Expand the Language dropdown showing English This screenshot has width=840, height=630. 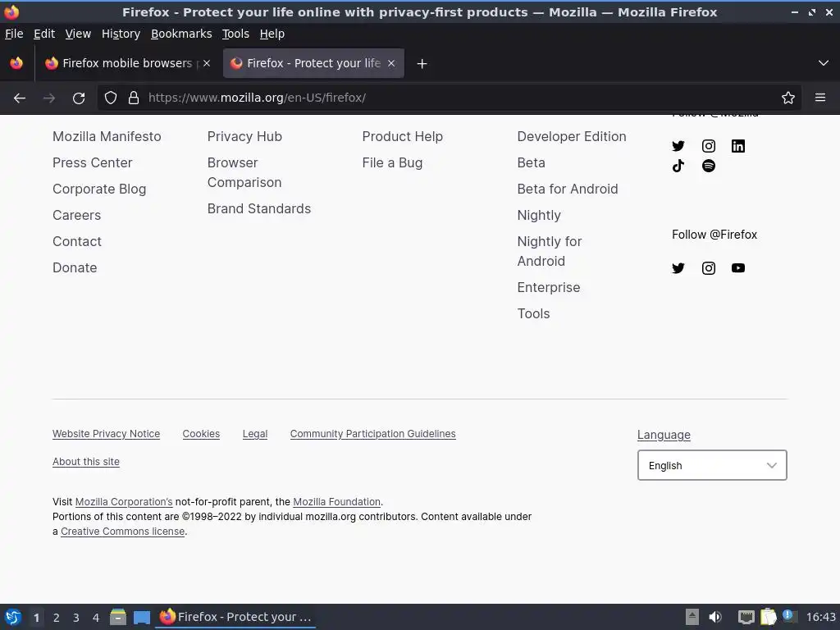click(712, 465)
